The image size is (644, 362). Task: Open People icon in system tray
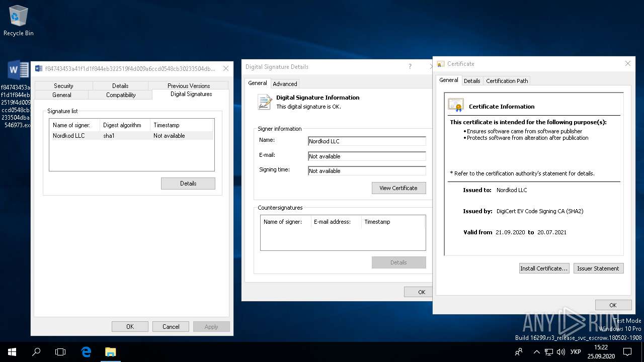click(x=519, y=352)
